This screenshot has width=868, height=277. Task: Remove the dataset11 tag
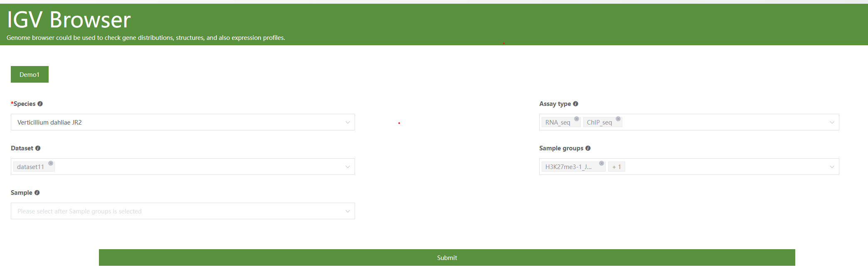[x=51, y=163]
